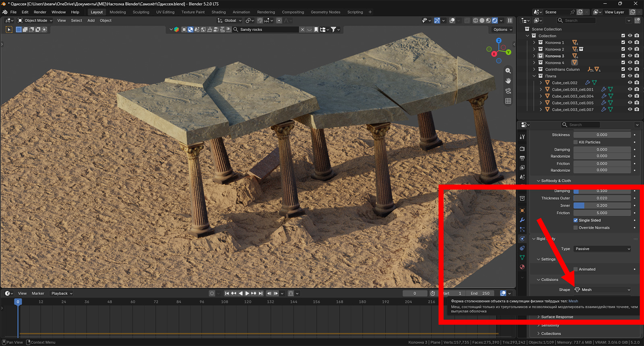Open the Object properties orange square tab
Image resolution: width=644 pixels, height=346 pixels.
522,210
